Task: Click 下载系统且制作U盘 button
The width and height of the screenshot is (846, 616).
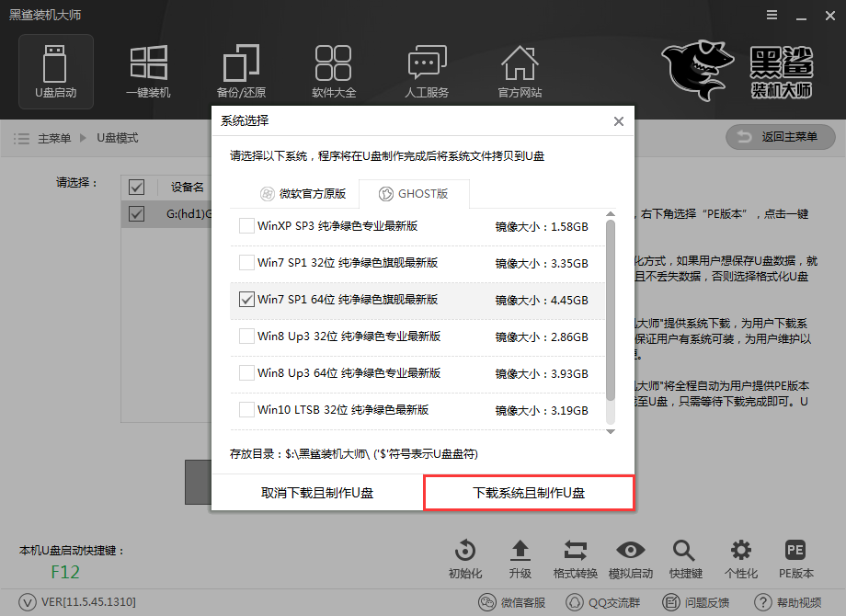Action: pos(529,492)
